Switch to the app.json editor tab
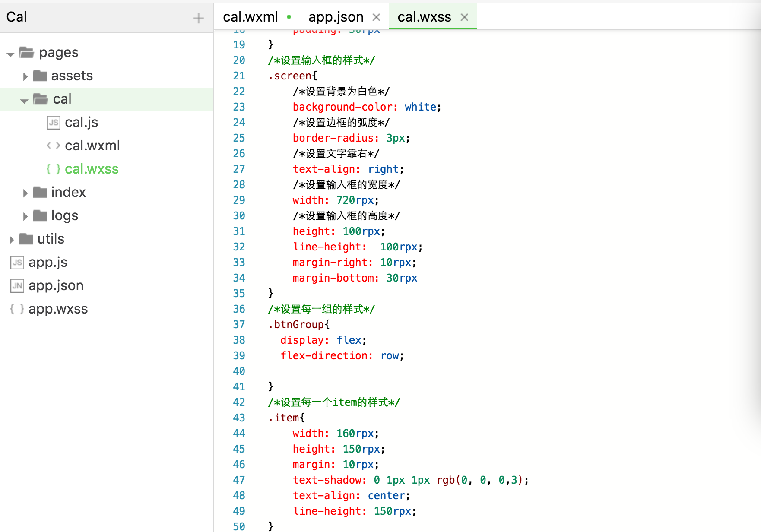761x532 pixels. pos(336,17)
